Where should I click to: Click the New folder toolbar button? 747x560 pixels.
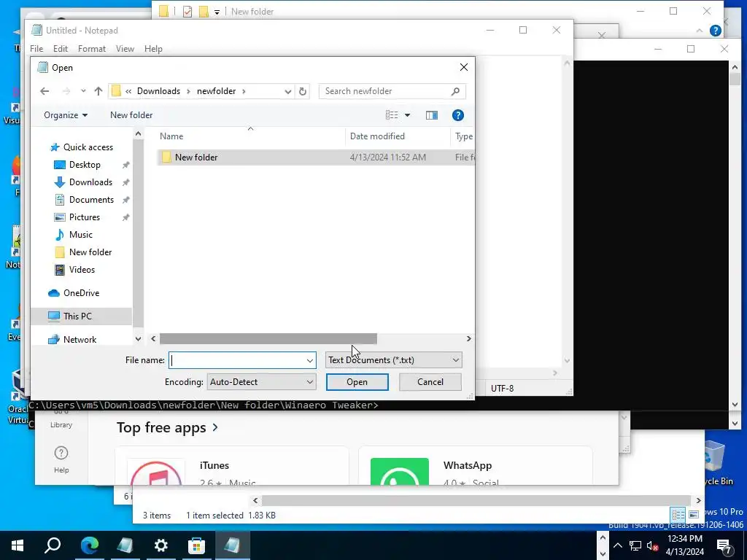click(131, 115)
